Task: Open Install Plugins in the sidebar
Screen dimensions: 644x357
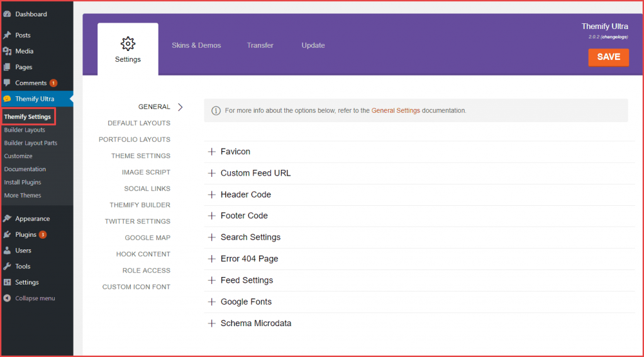Action: click(x=23, y=182)
